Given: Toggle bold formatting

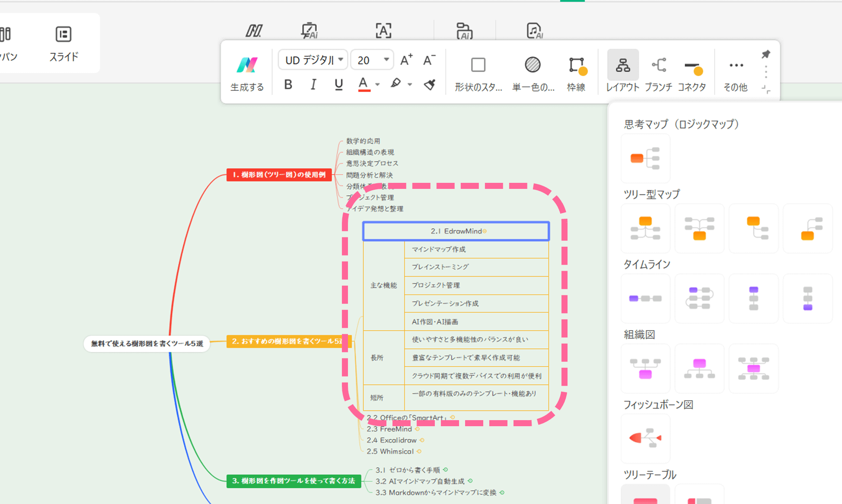Looking at the screenshot, I should tap(288, 84).
